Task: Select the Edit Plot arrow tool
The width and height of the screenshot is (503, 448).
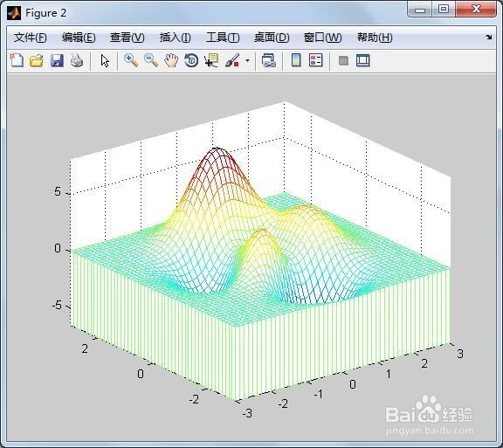Action: pos(105,60)
